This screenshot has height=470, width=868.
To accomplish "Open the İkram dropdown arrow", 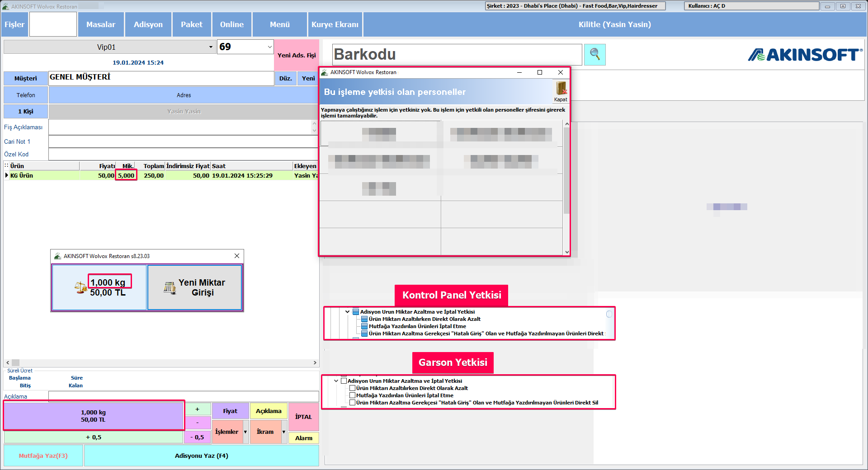I will coord(284,432).
